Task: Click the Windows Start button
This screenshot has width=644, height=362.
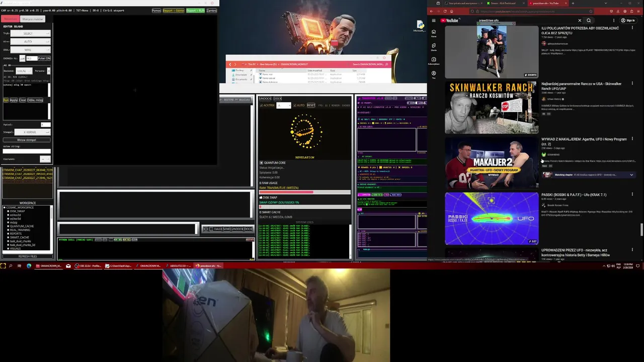Action: (3, 265)
